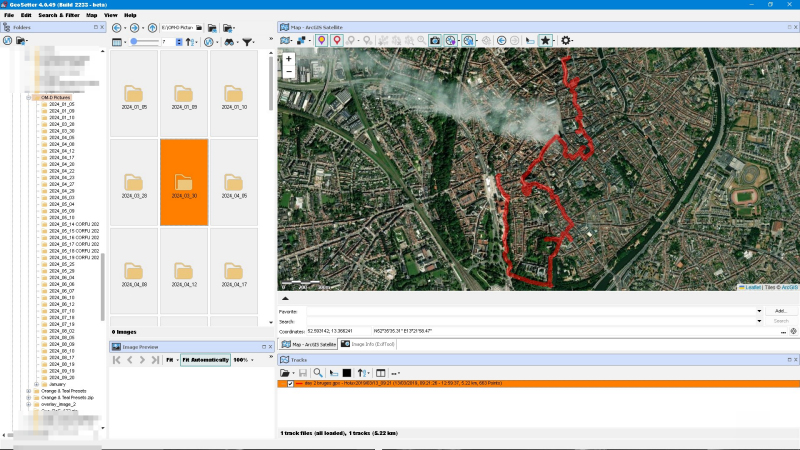
Task: Click the map zoom in plus button
Action: pos(289,59)
